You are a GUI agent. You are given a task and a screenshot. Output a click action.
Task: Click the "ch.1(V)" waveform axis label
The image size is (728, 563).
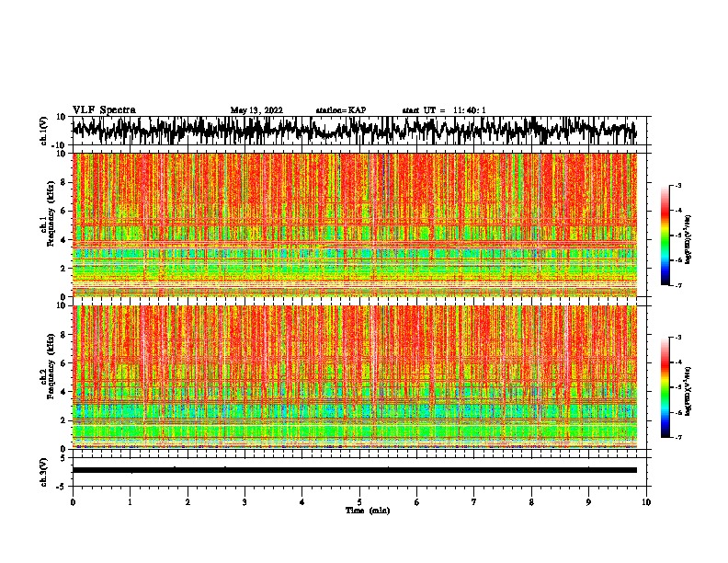pos(44,131)
